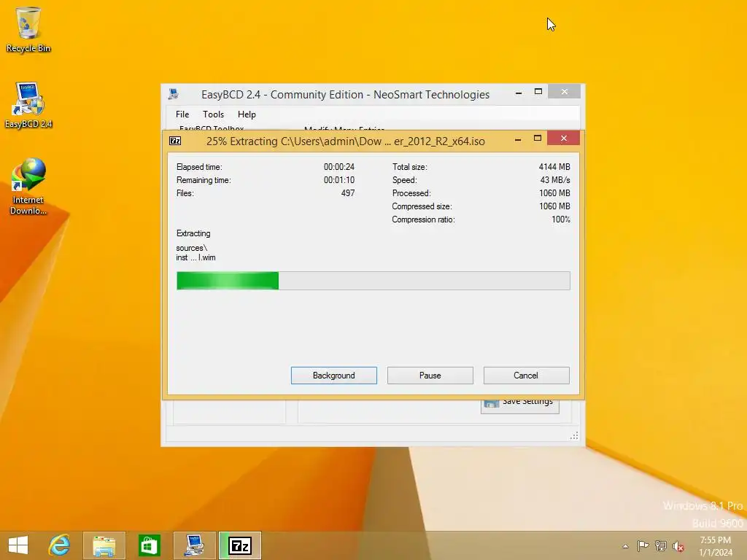The height and width of the screenshot is (560, 747).
Task: Show hidden tray icons arrow
Action: pyautogui.click(x=625, y=546)
